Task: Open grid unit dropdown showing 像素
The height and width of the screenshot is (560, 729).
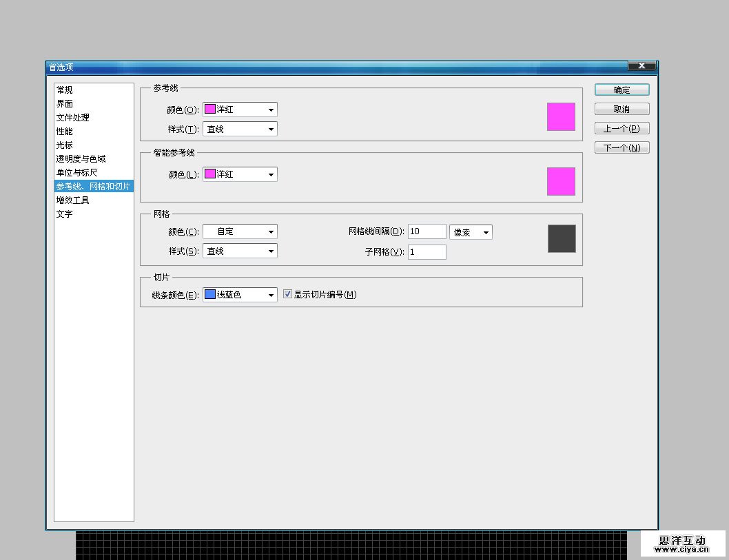Action: coord(471,232)
